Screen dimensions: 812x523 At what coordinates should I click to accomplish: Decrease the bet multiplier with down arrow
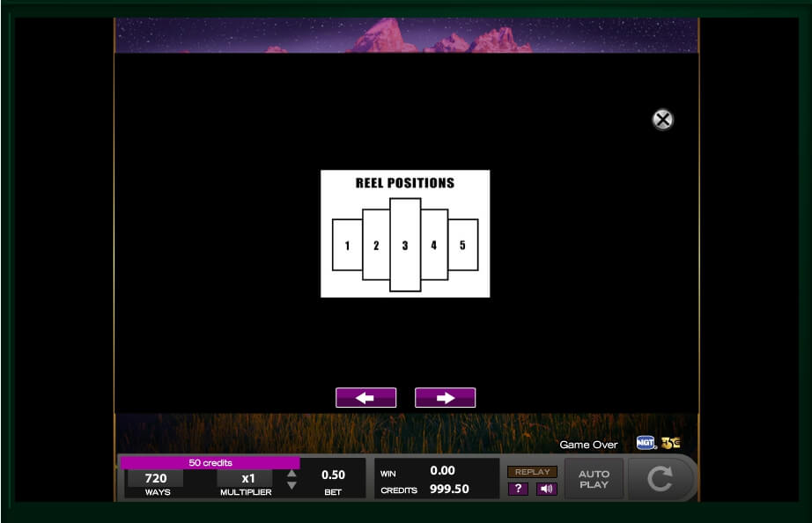(x=292, y=485)
